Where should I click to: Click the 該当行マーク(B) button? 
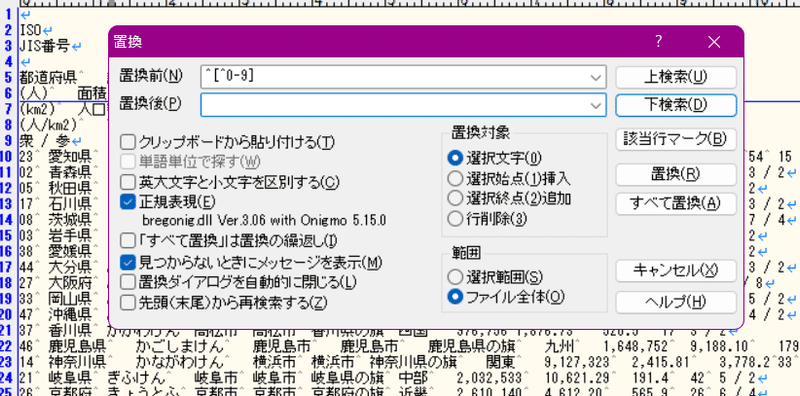tap(676, 139)
